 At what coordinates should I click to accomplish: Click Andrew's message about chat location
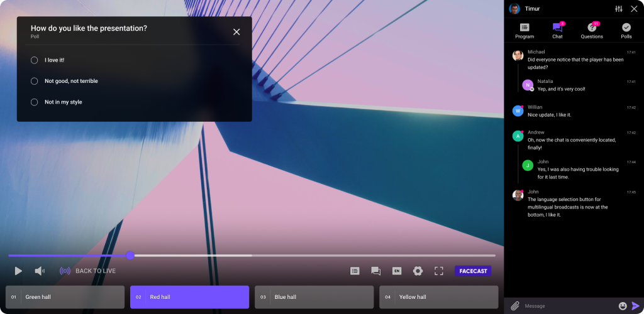click(572, 144)
